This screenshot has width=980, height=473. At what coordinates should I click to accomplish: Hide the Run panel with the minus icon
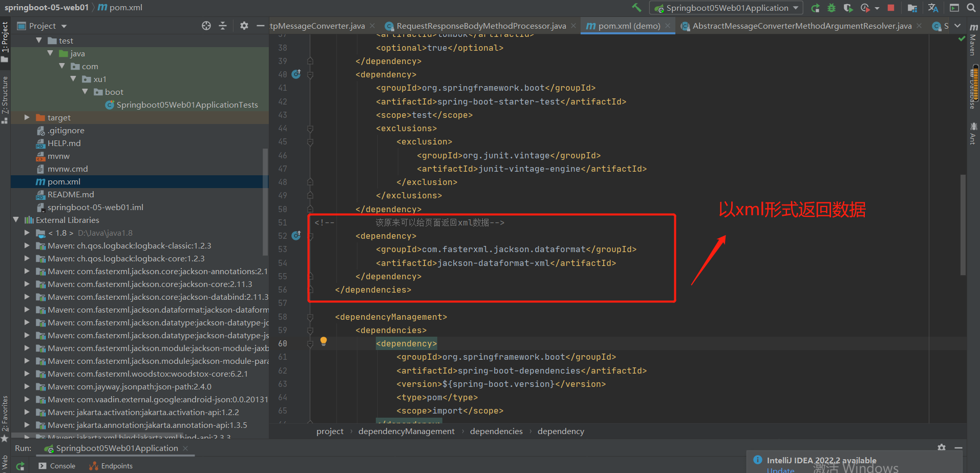pos(958,448)
